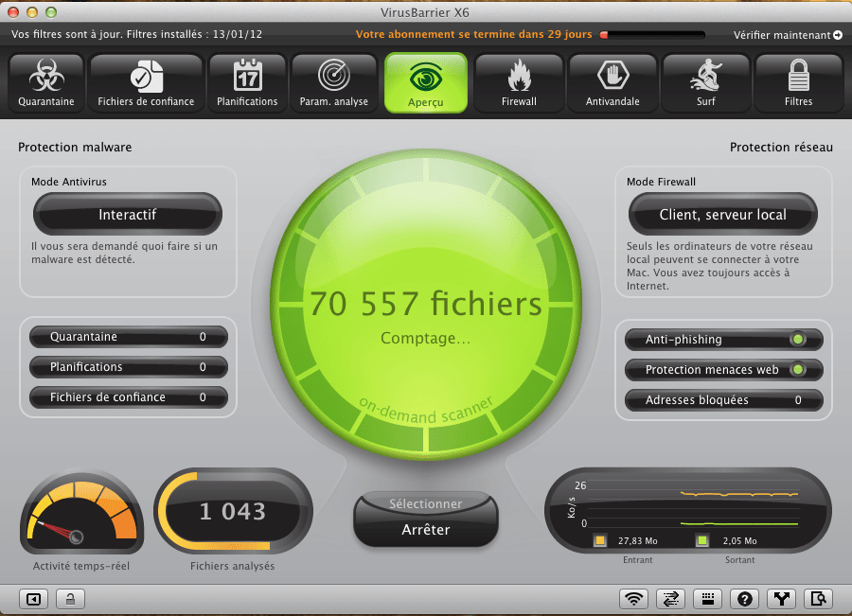Switch to the Firewall flame tab

[x=519, y=82]
